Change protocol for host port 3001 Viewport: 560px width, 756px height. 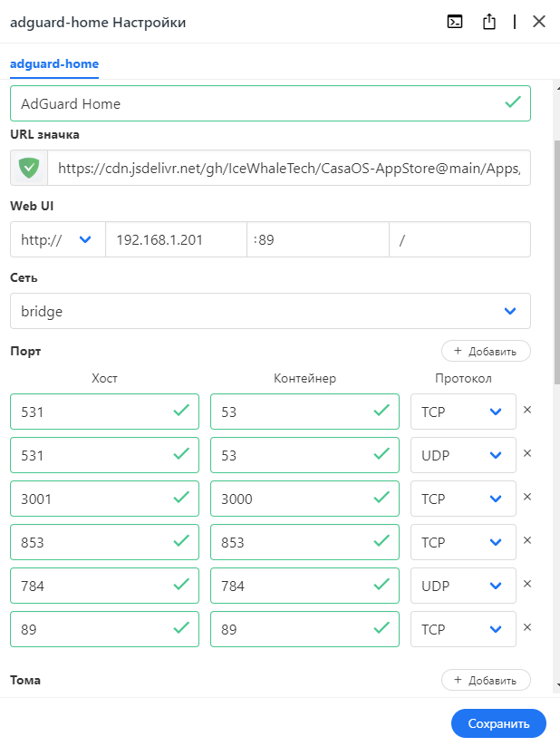[463, 499]
